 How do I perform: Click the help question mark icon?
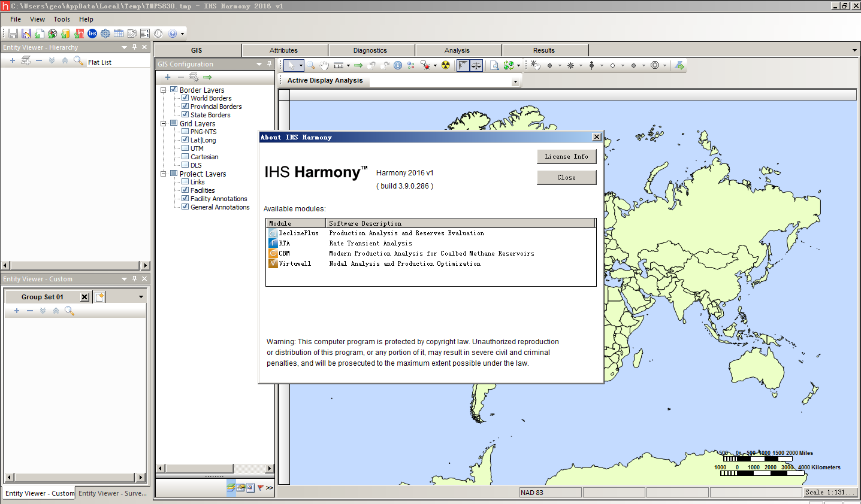[x=173, y=34]
